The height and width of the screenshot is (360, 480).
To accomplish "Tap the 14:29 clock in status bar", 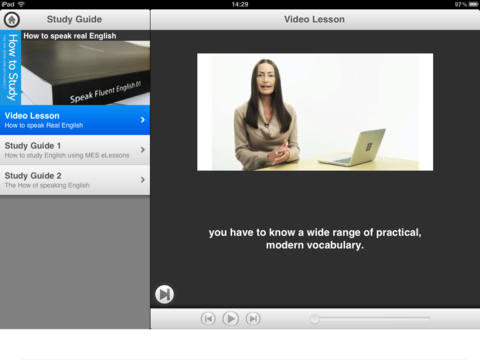I will tap(240, 4).
